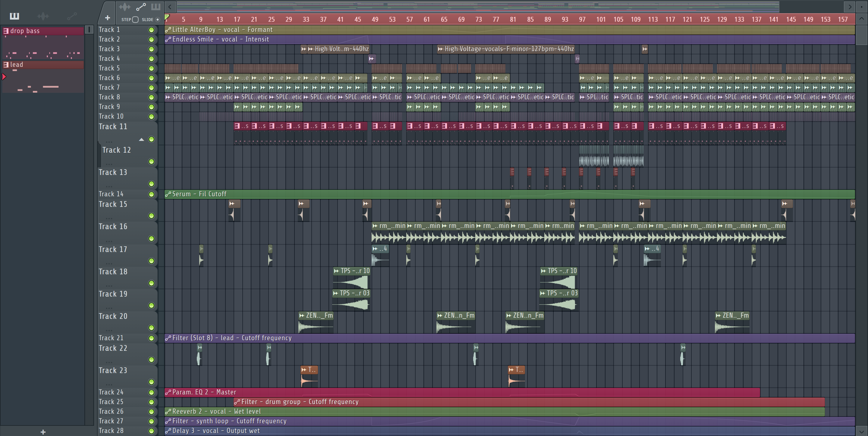
Task: Open Track 20 options dots
Action: click(109, 330)
